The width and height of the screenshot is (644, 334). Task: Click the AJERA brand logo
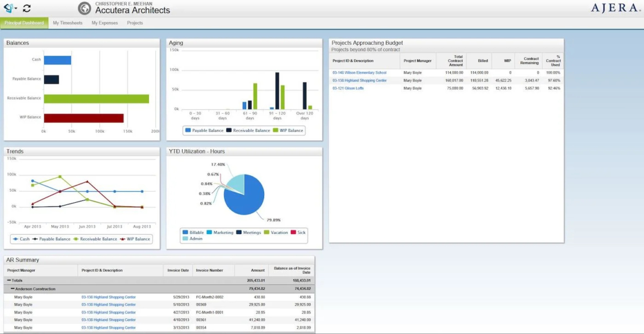tap(614, 8)
